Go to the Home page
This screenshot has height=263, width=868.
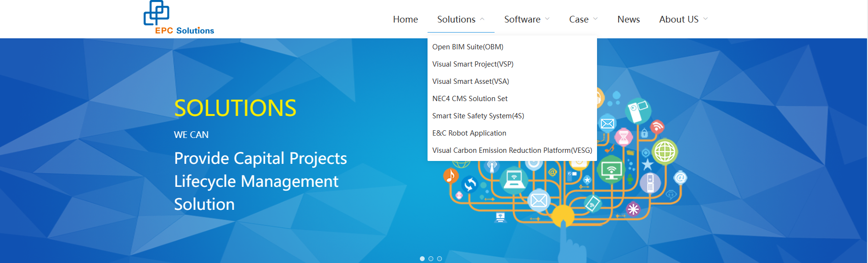pos(405,19)
